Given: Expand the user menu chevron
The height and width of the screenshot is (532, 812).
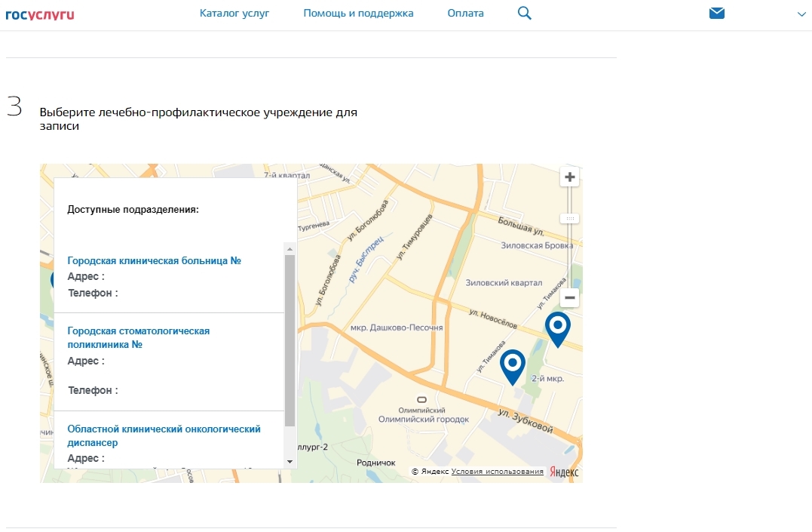Looking at the screenshot, I should 801,14.
